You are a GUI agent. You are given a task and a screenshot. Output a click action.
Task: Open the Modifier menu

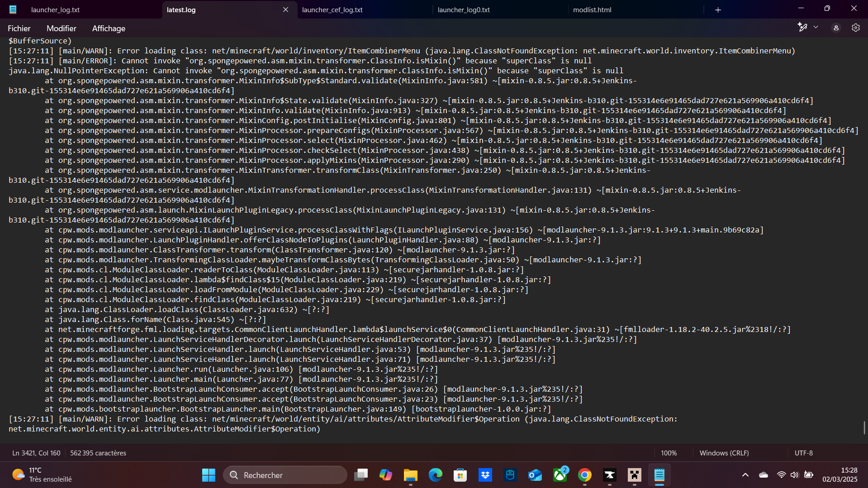click(62, 28)
